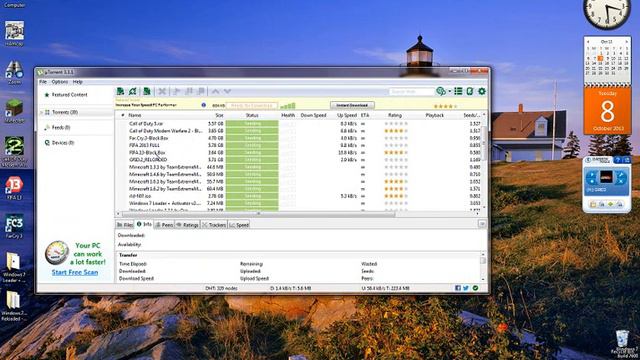Image resolution: width=640 pixels, height=360 pixels.
Task: Go to next month in calendar gadget
Action: (626, 41)
